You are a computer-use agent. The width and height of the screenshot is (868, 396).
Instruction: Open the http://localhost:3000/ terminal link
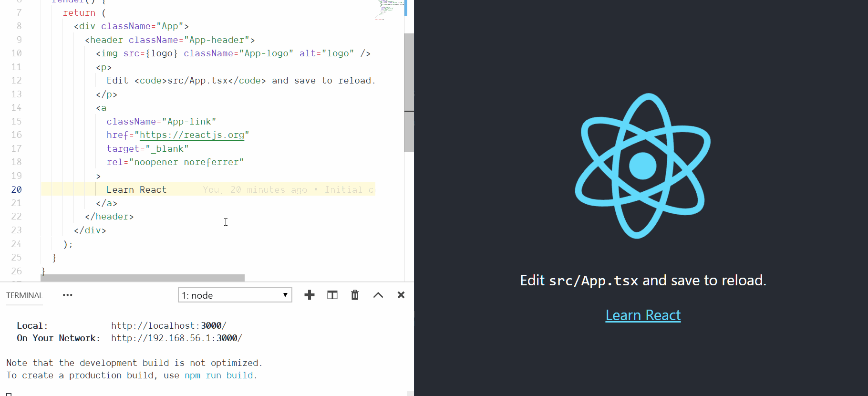pos(168,326)
